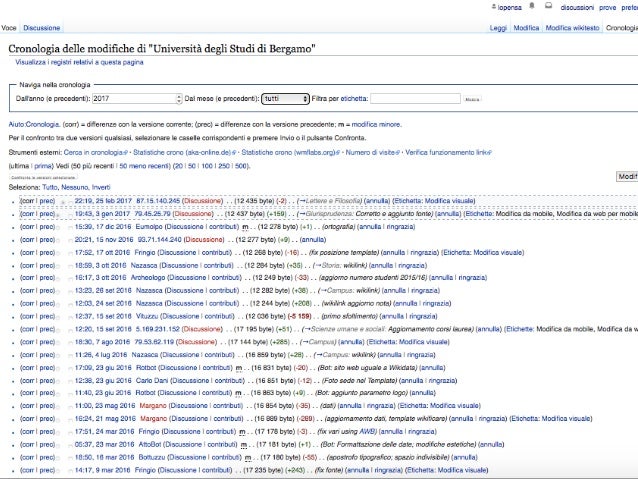
Task: Click 50 meno recenti link
Action: coord(144,166)
